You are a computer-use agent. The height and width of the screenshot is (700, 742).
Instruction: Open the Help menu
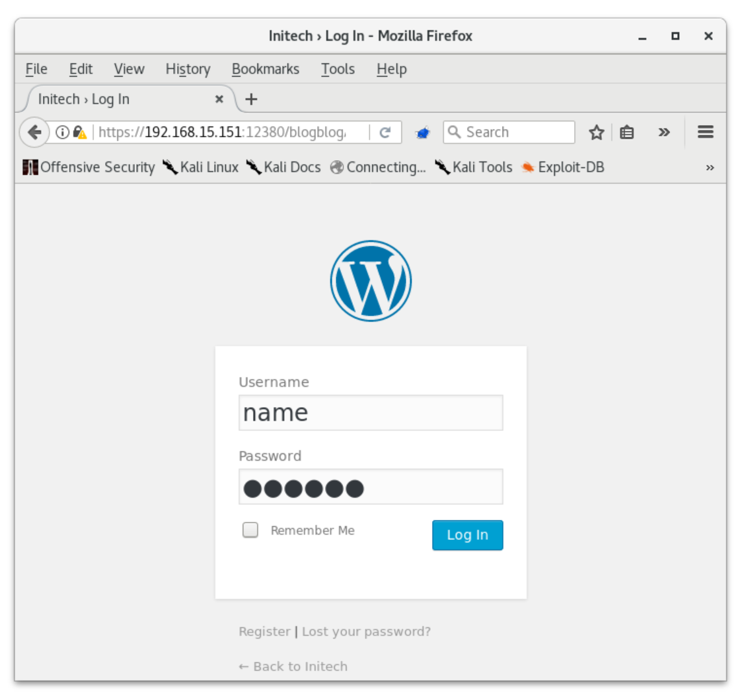pos(392,69)
